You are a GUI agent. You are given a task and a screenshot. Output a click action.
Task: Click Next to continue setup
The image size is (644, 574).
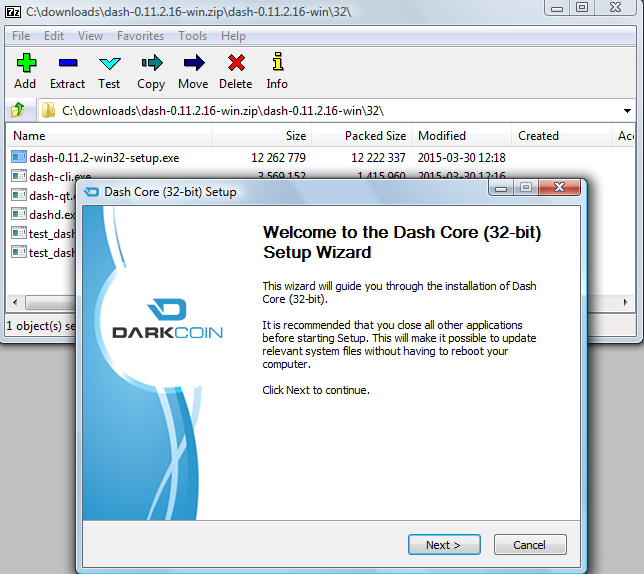tap(444, 544)
